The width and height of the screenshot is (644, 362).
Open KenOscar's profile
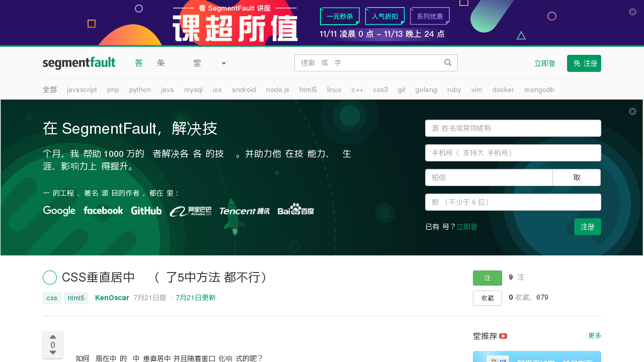[112, 298]
